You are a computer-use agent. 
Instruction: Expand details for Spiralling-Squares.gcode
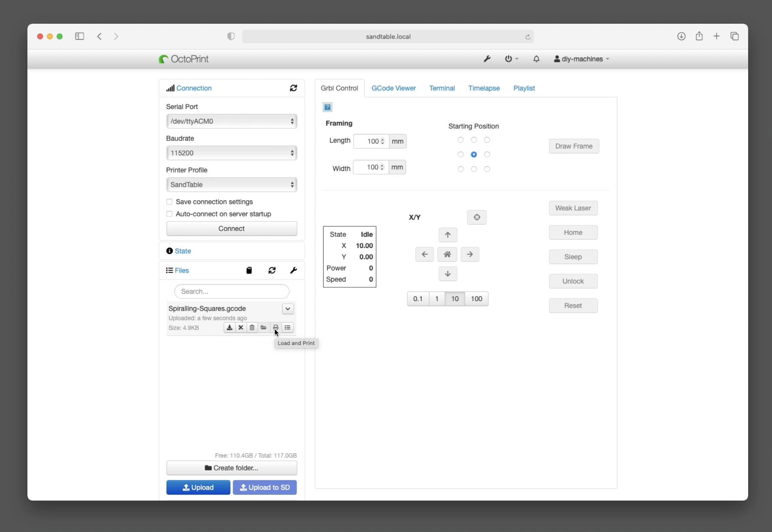[x=288, y=309]
